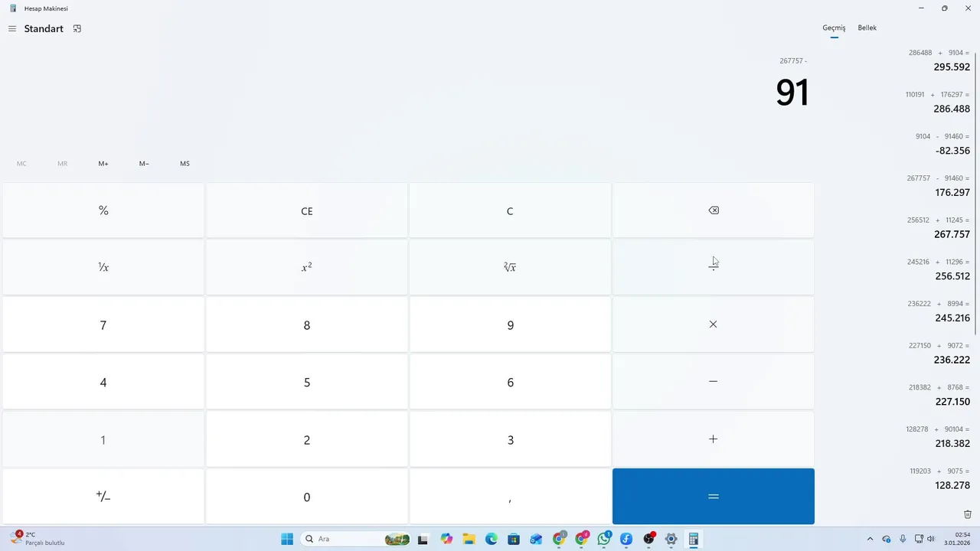
Task: Open volume control in system tray
Action: tap(931, 539)
